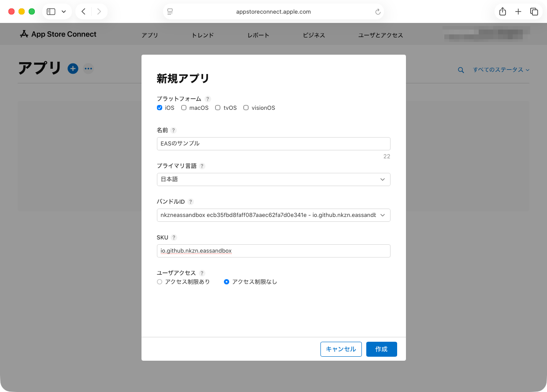Image resolution: width=547 pixels, height=392 pixels.
Task: Click the App Store Connect logo
Action: [x=58, y=34]
